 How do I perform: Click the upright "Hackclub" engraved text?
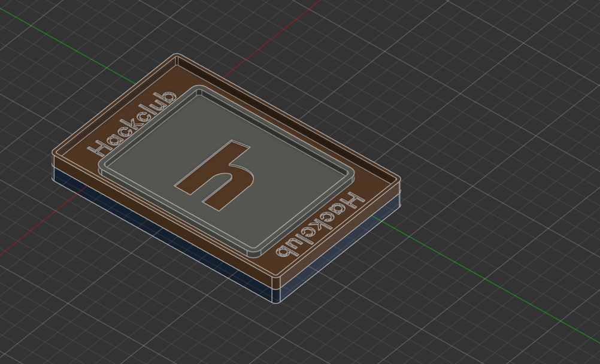[x=132, y=123]
